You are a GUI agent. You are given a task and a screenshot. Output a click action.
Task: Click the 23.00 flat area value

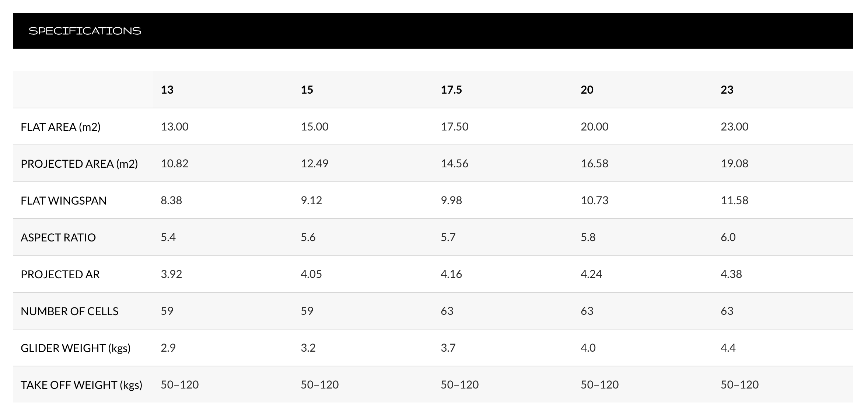tap(734, 126)
